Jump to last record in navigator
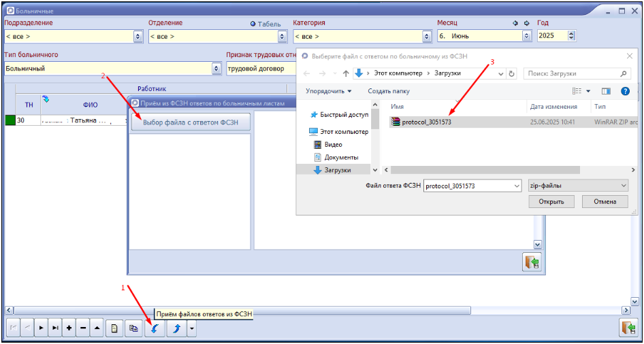644x344 pixels. [55, 328]
